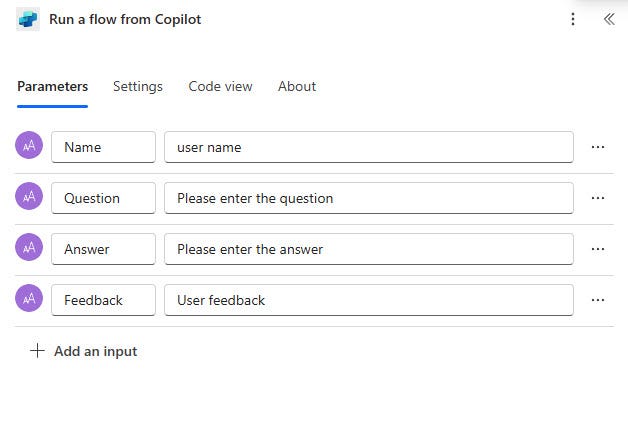The width and height of the screenshot is (628, 438).
Task: Collapse the panel with double chevron
Action: coord(609,19)
